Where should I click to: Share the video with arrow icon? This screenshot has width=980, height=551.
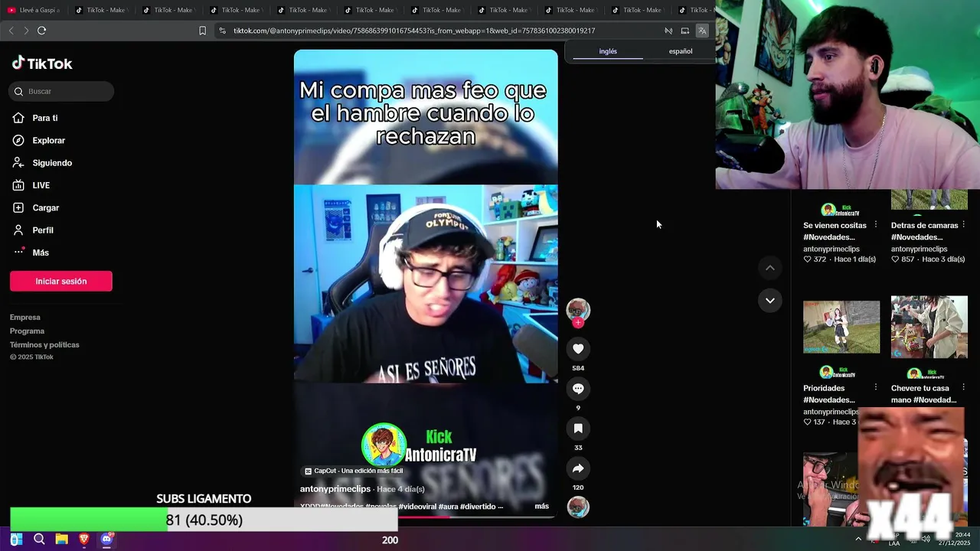coord(578,468)
